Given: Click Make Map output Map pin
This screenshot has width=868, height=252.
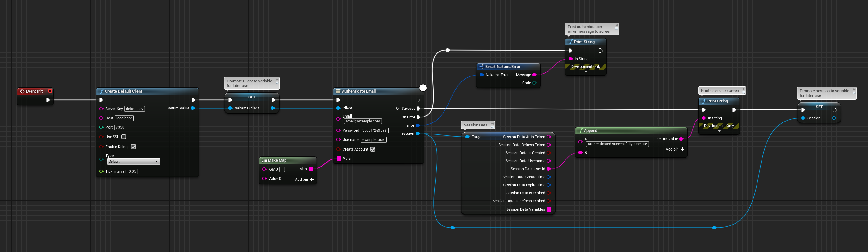Looking at the screenshot, I should click(311, 169).
